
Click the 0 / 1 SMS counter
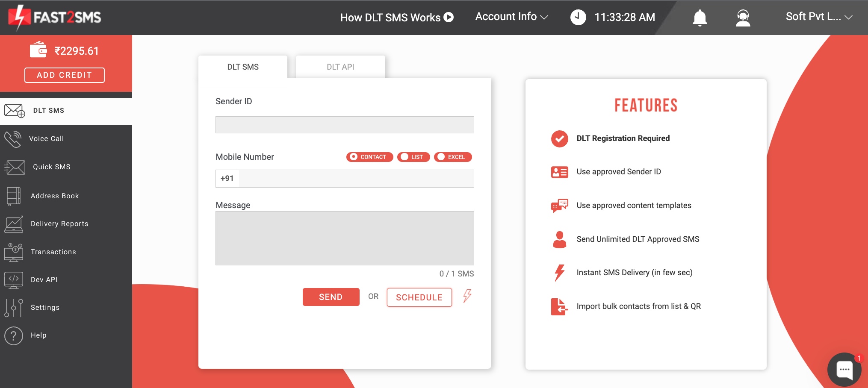point(457,274)
